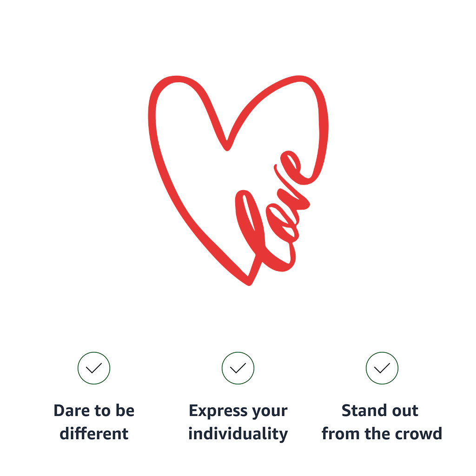Click the bottom tip of the heart
476x476 pixels.
249,281
